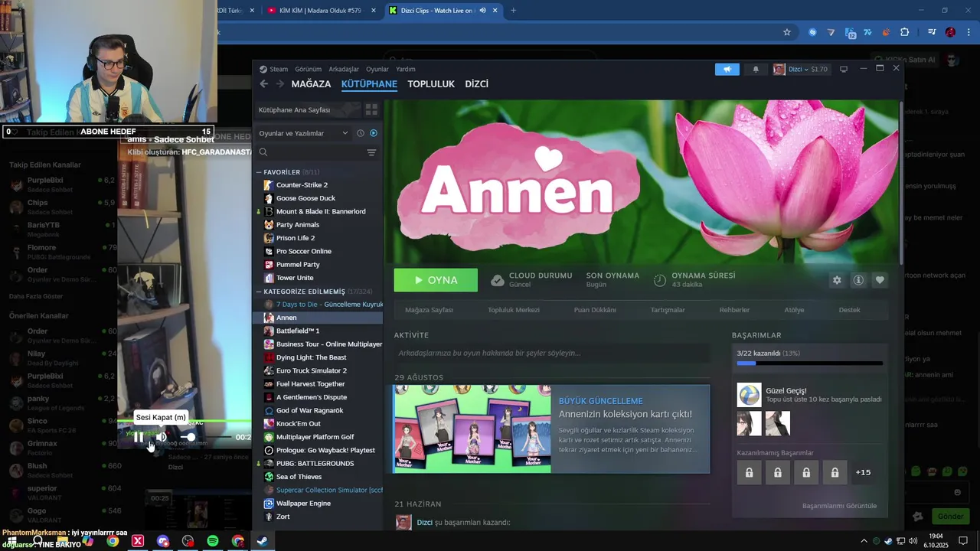Sort library by recent activity clock icon

tap(361, 133)
